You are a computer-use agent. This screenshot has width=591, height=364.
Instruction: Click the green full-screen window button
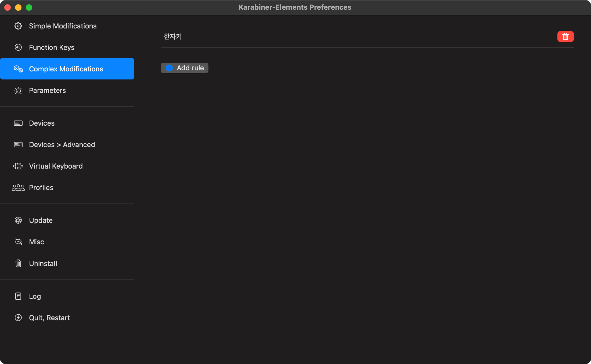29,8
